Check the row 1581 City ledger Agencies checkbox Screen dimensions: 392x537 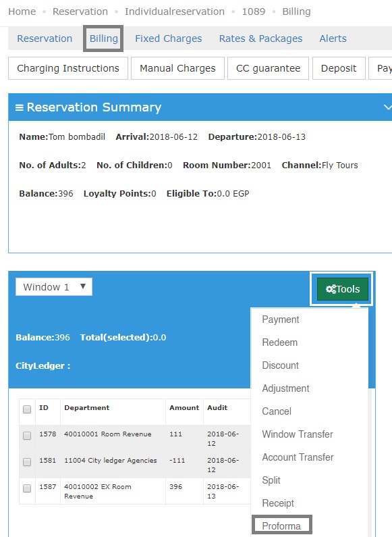click(x=27, y=461)
